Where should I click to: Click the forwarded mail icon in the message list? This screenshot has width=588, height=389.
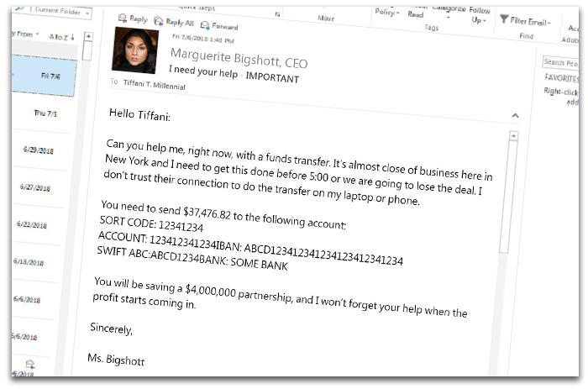point(30,363)
